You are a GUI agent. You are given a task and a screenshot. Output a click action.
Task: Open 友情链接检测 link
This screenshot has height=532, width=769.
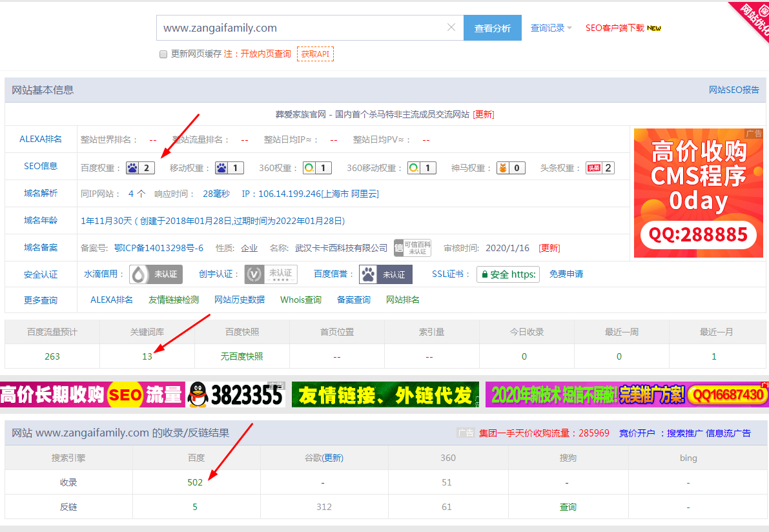(x=174, y=300)
